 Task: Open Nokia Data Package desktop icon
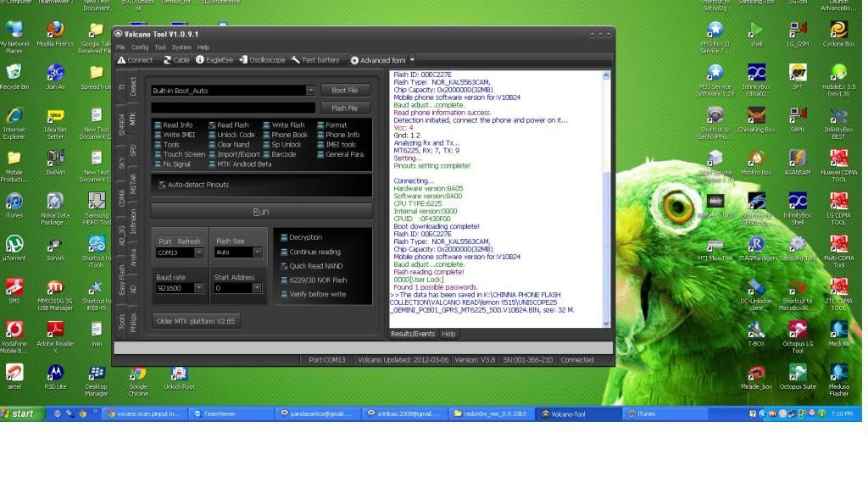coord(55,209)
